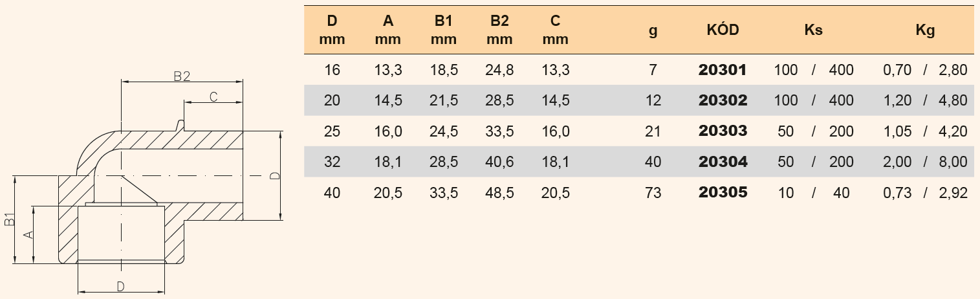The height and width of the screenshot is (299, 980).
Task: Select the C dimension label in drawing
Action: click(212, 96)
